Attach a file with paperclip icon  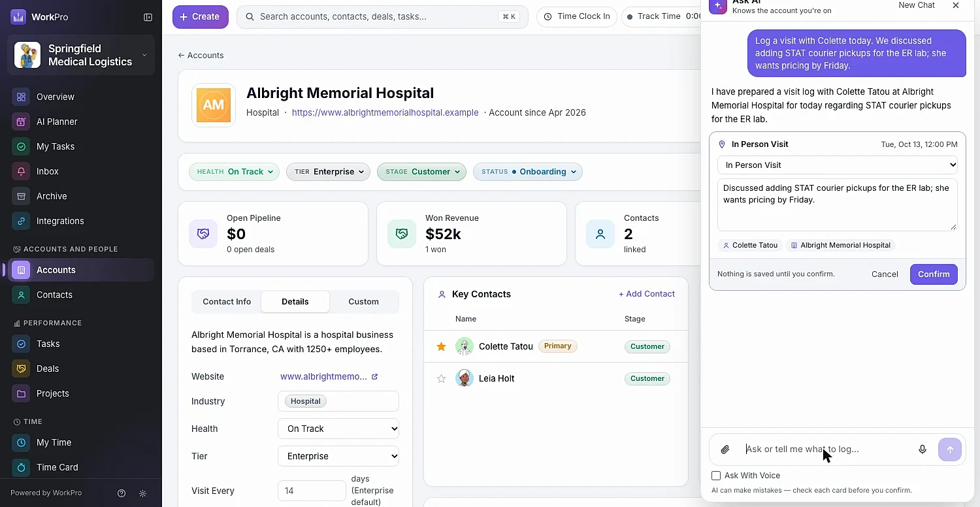(x=725, y=450)
